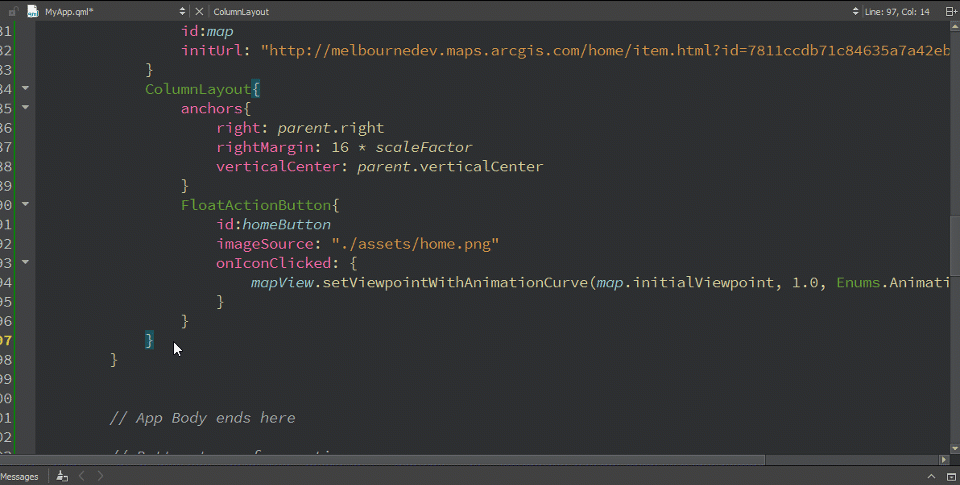
Task: Click the vertical scrollbar thumb
Action: tap(954, 246)
